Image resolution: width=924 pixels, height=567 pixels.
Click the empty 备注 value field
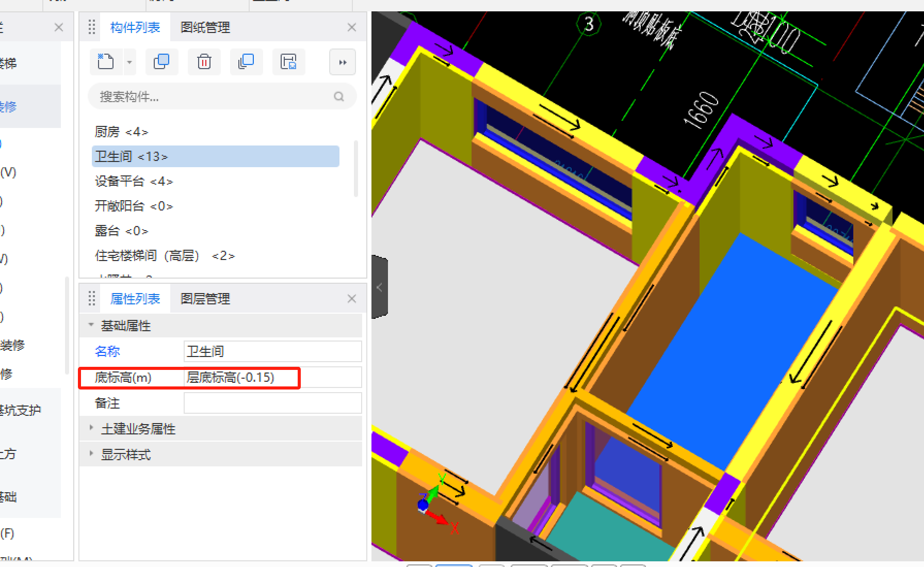(x=272, y=403)
